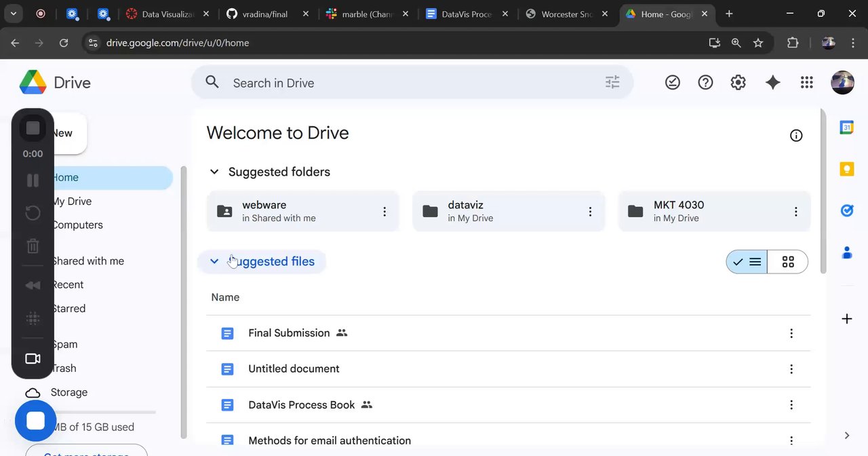Open Google Calendar in side panel

tap(846, 128)
